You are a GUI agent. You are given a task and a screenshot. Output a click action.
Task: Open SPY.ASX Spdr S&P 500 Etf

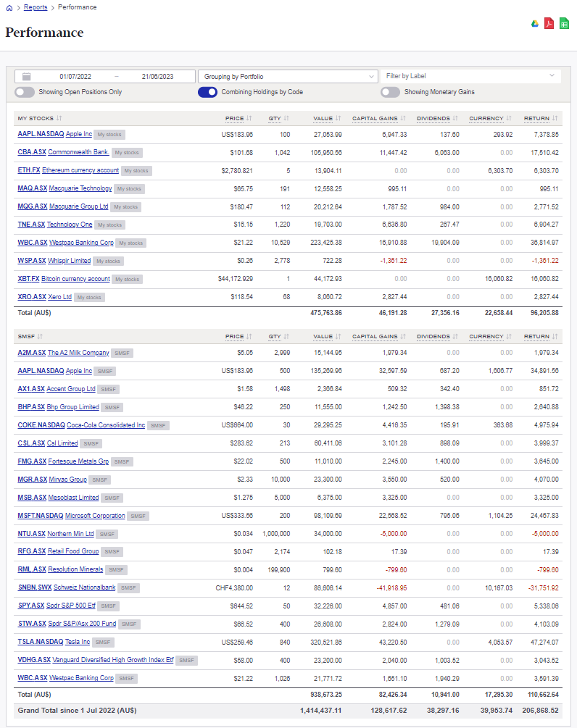(x=57, y=606)
